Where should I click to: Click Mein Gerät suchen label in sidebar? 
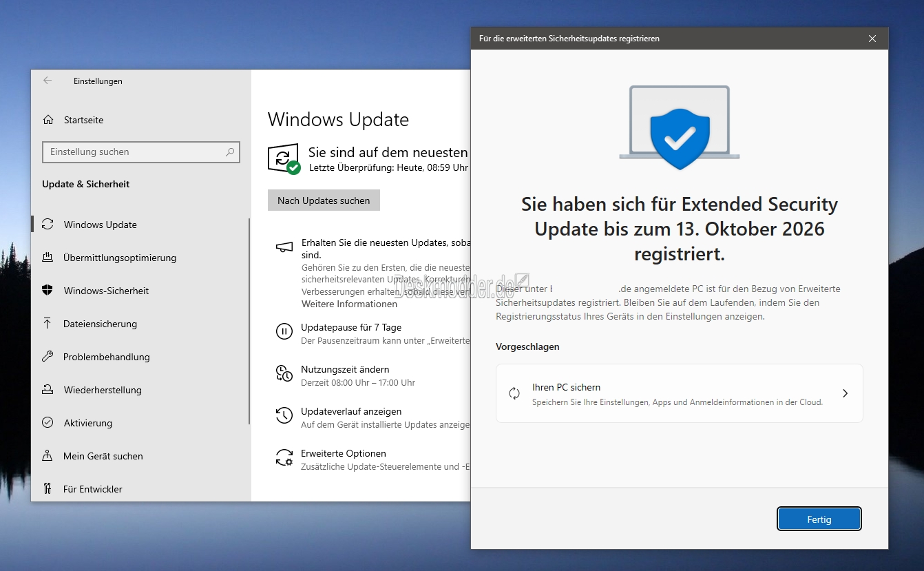coord(103,456)
